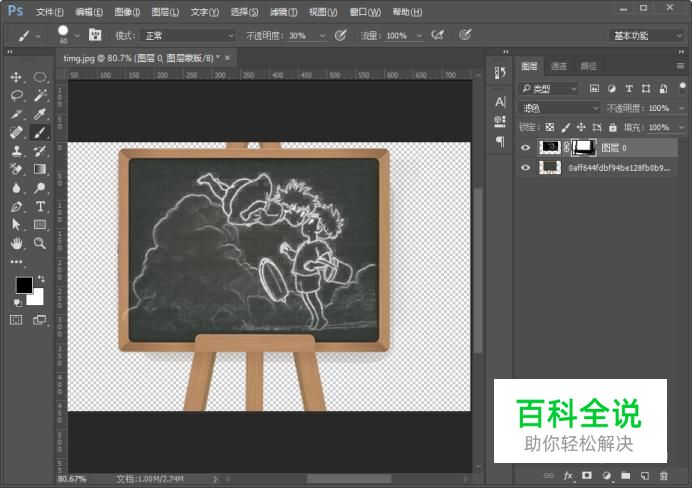Image resolution: width=692 pixels, height=488 pixels.
Task: Toggle pressure for size button
Action: click(465, 35)
